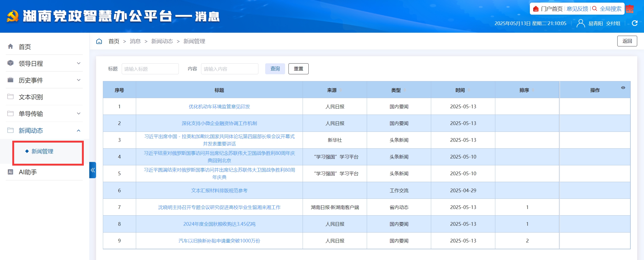644x260 pixels.
Task: Focus the 标题 search input field
Action: 150,69
